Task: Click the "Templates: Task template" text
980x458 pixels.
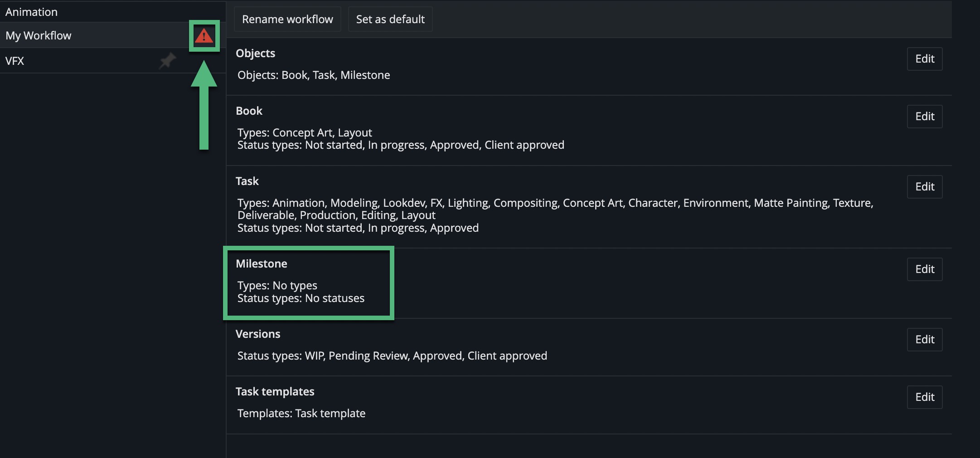Action: coord(301,414)
